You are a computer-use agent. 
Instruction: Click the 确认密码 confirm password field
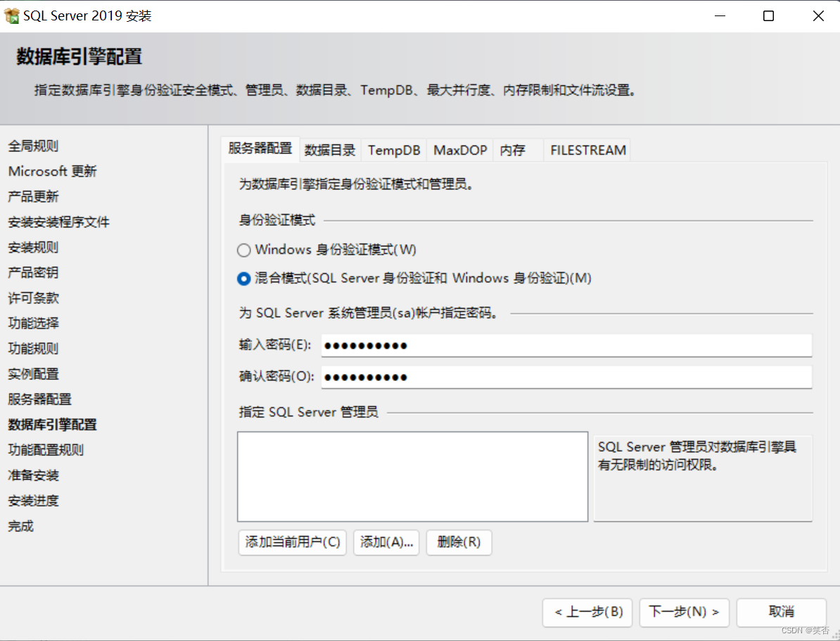click(x=566, y=377)
